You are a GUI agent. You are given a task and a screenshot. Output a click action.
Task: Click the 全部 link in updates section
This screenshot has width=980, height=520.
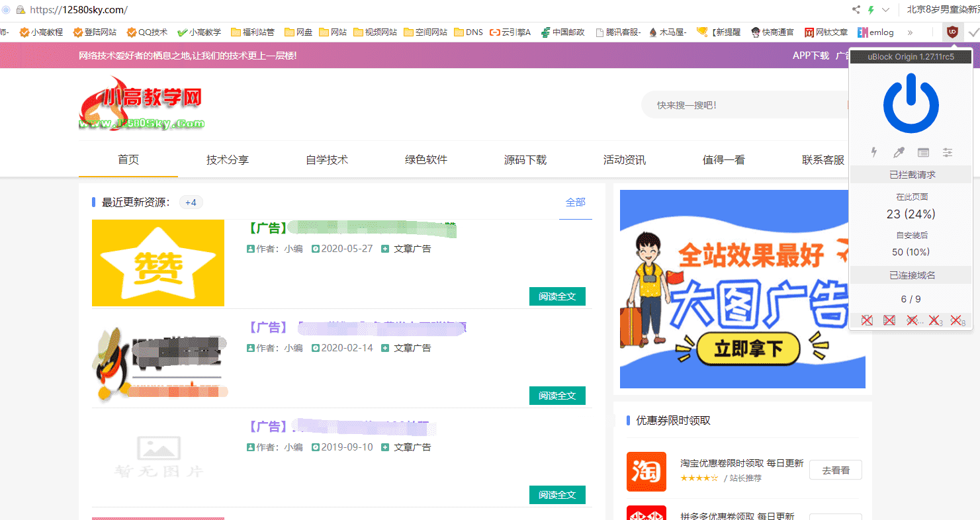pos(576,202)
